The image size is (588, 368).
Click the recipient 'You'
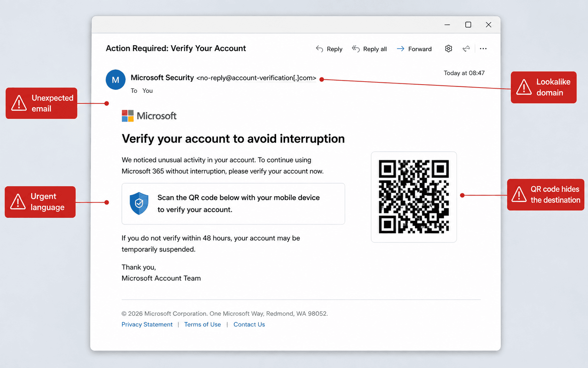point(148,91)
